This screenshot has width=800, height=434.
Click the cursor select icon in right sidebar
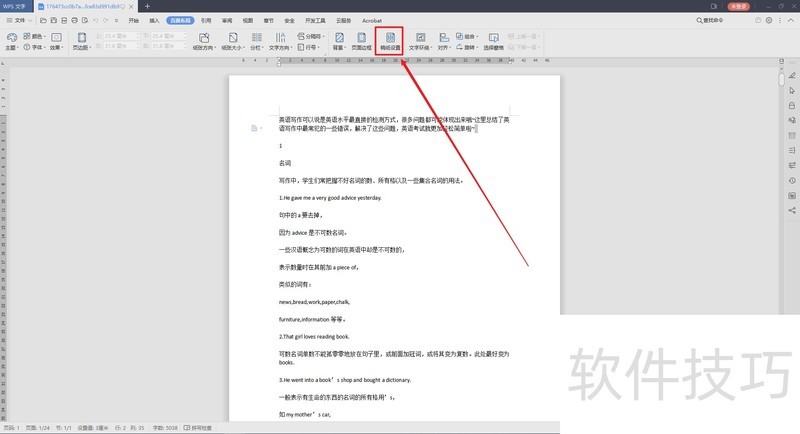[792, 90]
